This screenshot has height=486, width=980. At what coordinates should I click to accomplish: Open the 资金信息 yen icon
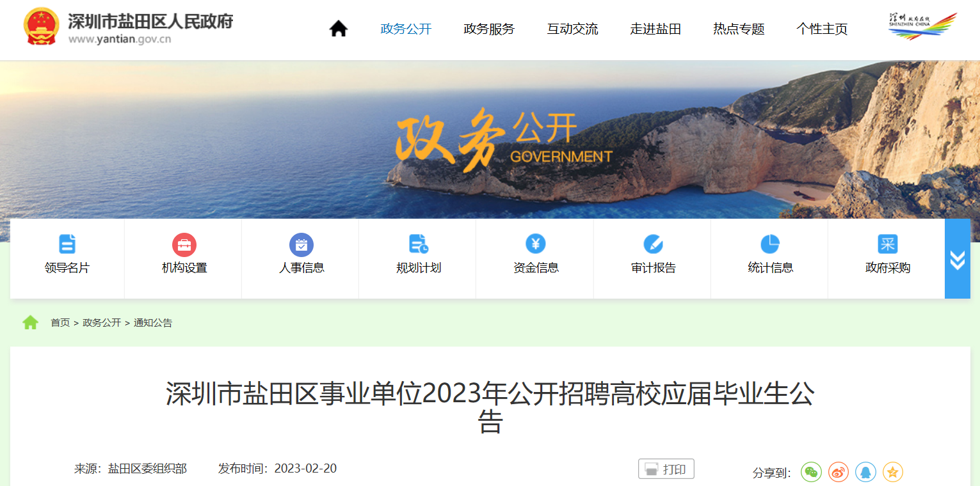pos(536,244)
